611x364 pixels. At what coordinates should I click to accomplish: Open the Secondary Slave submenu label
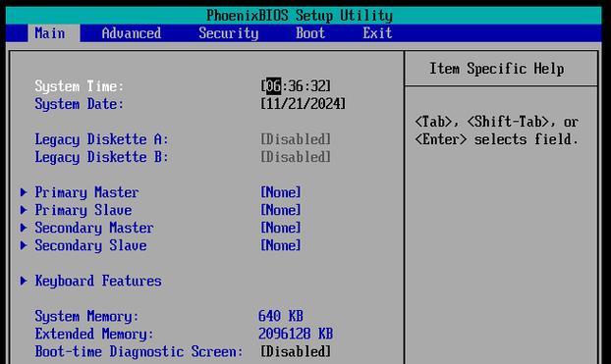[90, 245]
